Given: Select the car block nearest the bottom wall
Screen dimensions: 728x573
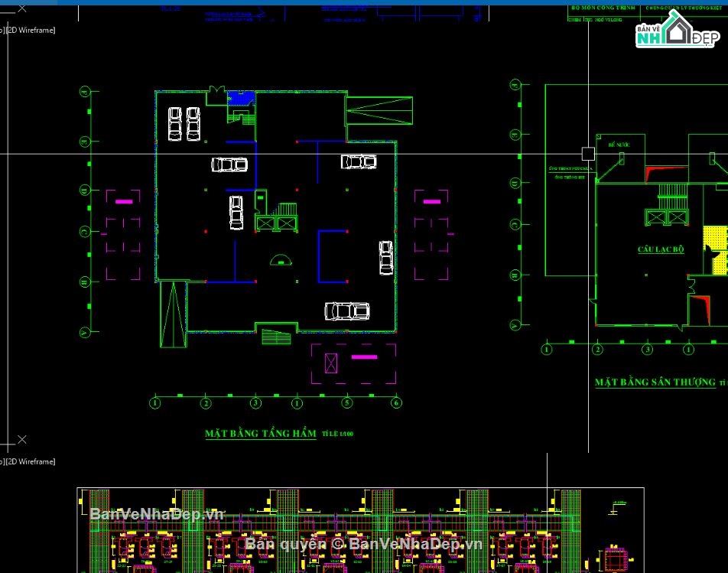Looking at the screenshot, I should [347, 311].
